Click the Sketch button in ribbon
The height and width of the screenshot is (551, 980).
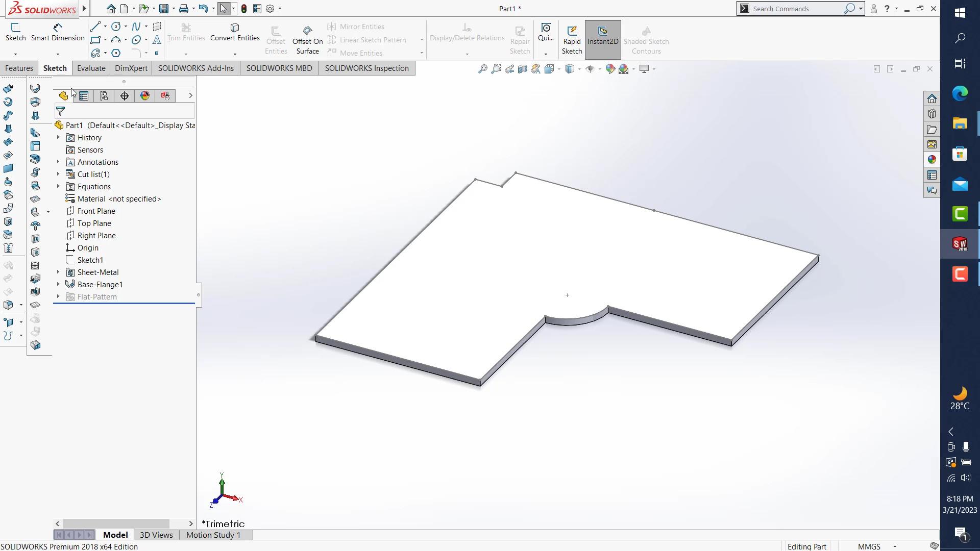(15, 32)
